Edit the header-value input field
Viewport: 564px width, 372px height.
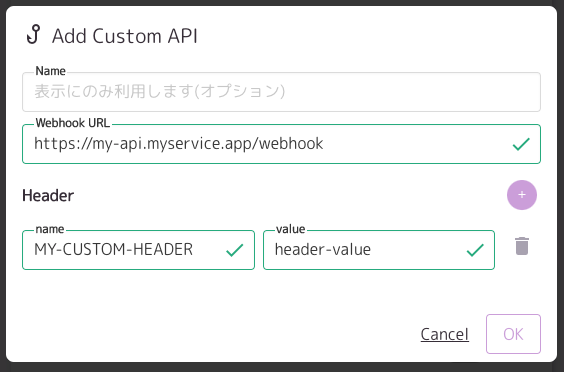coord(379,250)
